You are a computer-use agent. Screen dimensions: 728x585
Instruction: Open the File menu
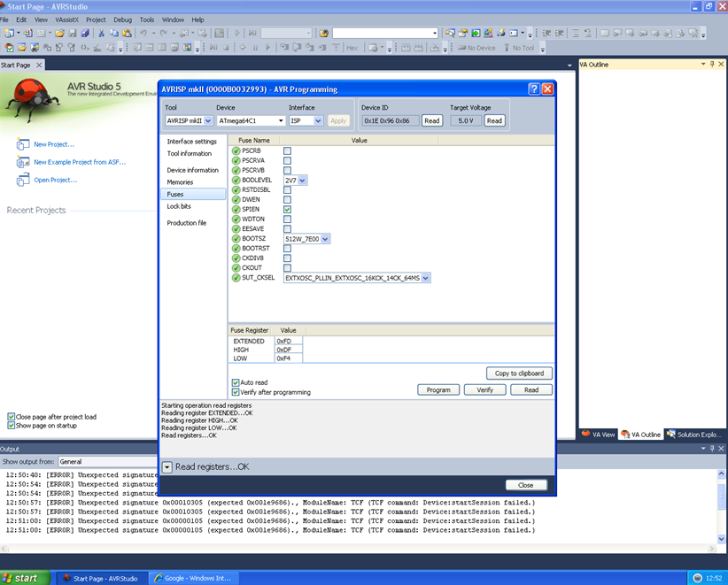[4, 20]
